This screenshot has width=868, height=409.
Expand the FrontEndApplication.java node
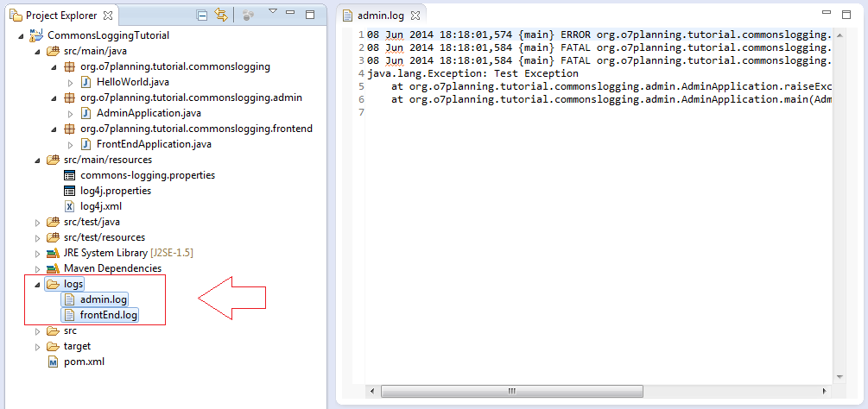click(70, 144)
